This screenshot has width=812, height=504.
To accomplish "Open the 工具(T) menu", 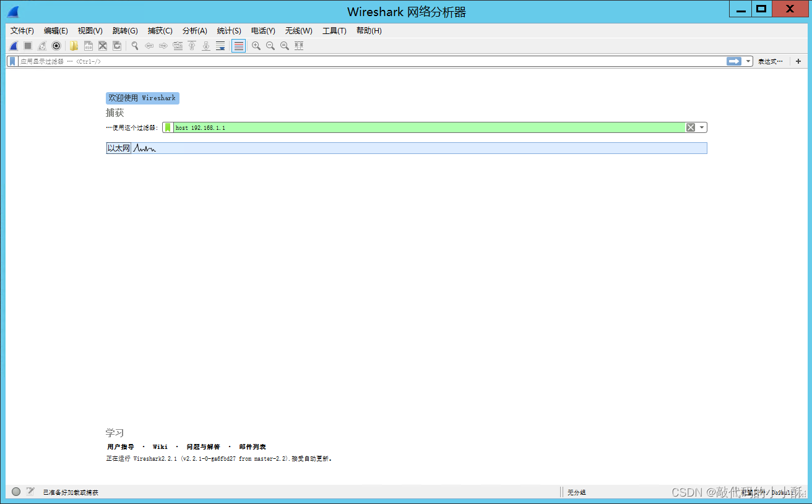I will click(x=334, y=31).
